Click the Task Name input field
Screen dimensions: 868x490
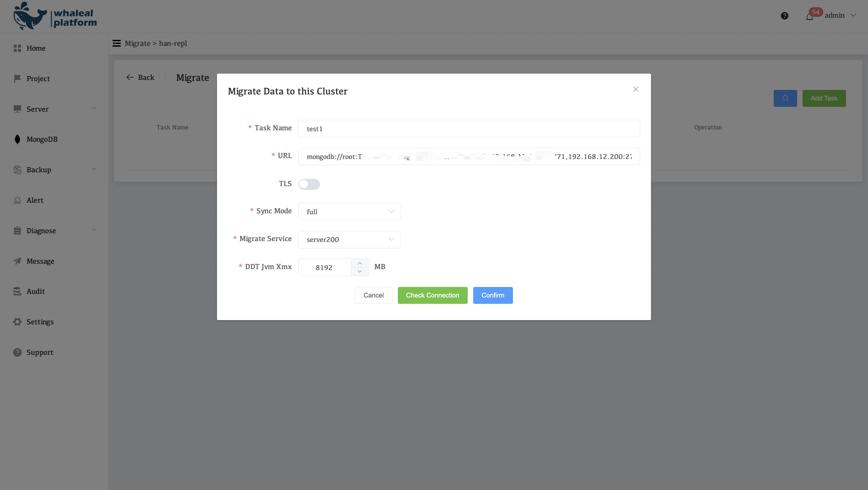point(469,129)
